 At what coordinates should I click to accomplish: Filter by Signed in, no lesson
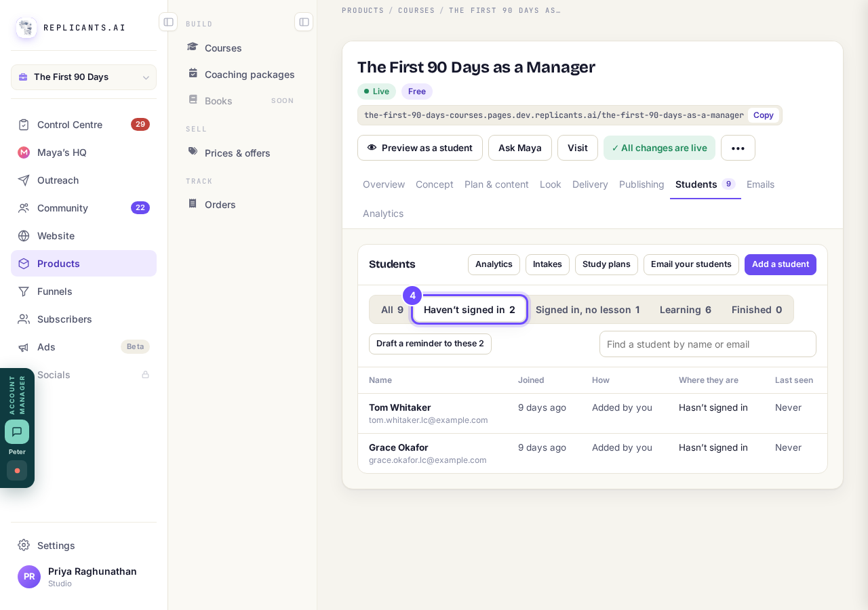pos(587,310)
